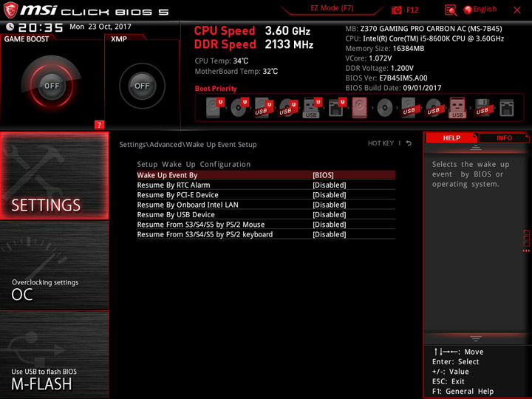Open the SETTINGS panel tile
Image resolution: width=532 pixels, height=399 pixels.
point(54,175)
